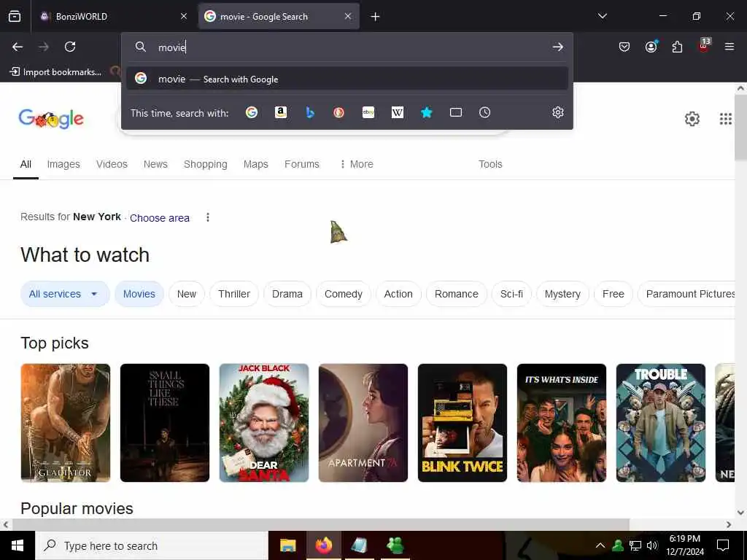Toggle the New filter chip
Screen dimensions: 747x560
click(186, 294)
